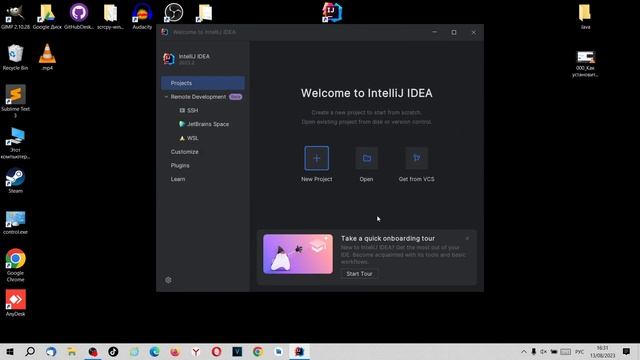Image resolution: width=640 pixels, height=360 pixels.
Task: Switch to the Projects tab
Action: (203, 83)
